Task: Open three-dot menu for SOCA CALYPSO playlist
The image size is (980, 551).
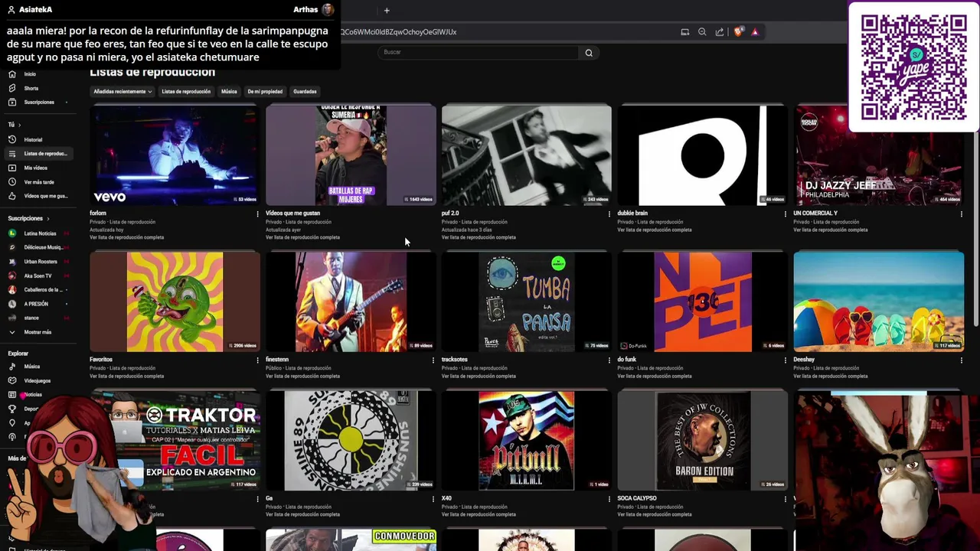Action: coord(786,499)
